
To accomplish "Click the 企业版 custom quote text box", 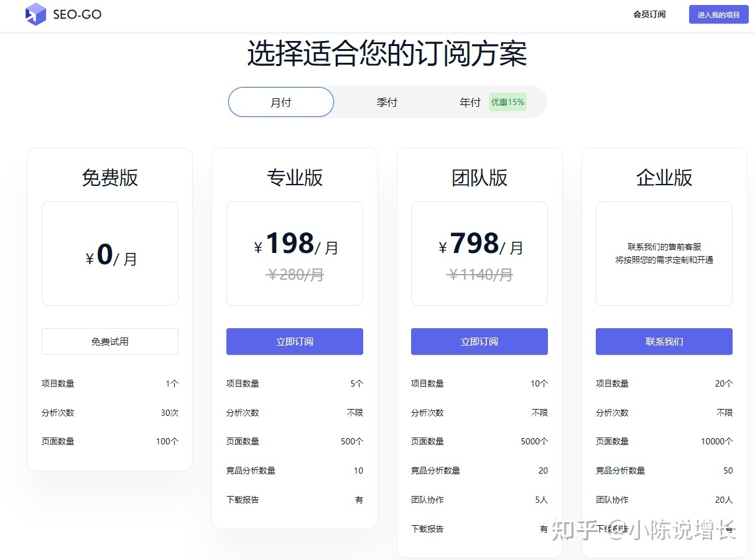I will pyautogui.click(x=664, y=254).
